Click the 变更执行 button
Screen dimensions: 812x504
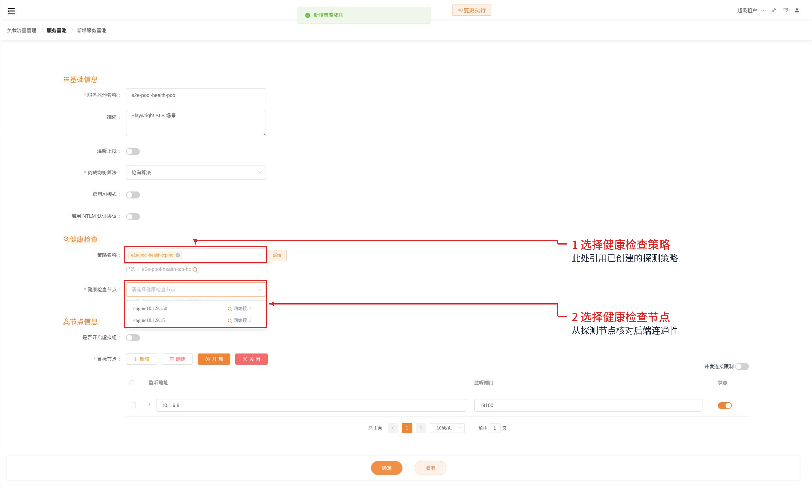tap(471, 10)
